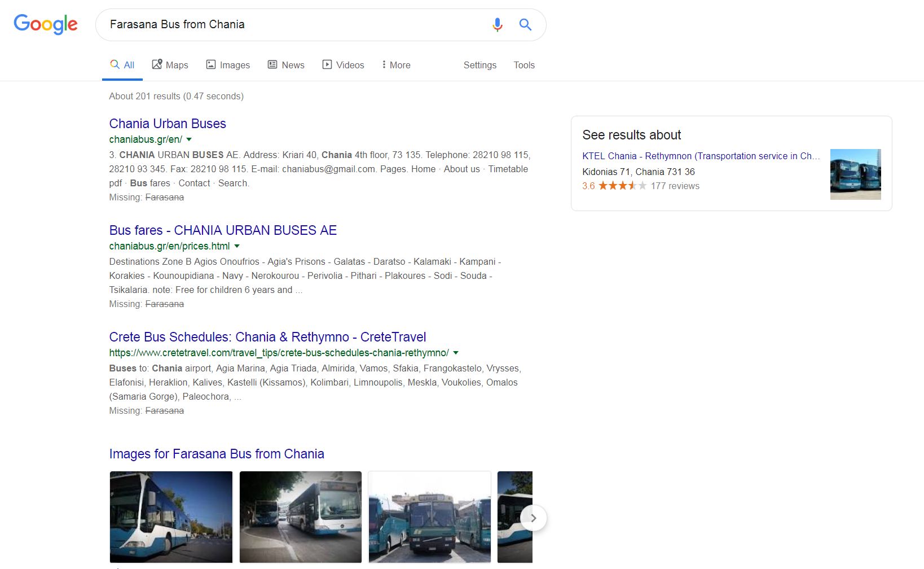
Task: Expand dropdown next to chaniabus.gr/en/ URL
Action: [x=189, y=139]
